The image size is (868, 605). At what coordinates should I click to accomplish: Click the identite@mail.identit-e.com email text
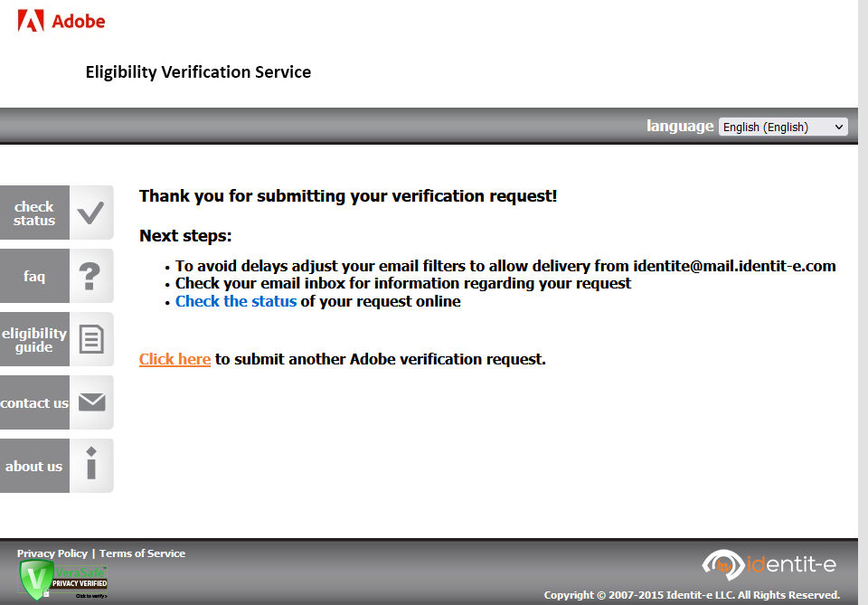734,266
